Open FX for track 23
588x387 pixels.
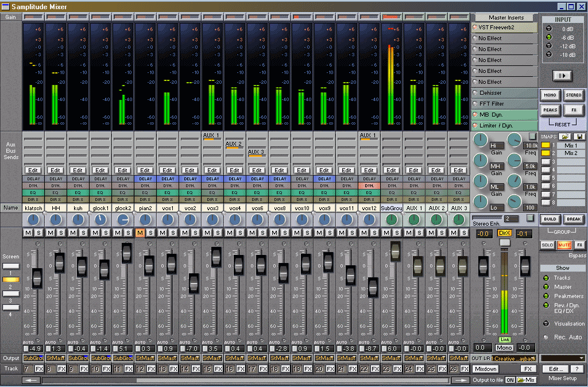pyautogui.click(x=397, y=369)
